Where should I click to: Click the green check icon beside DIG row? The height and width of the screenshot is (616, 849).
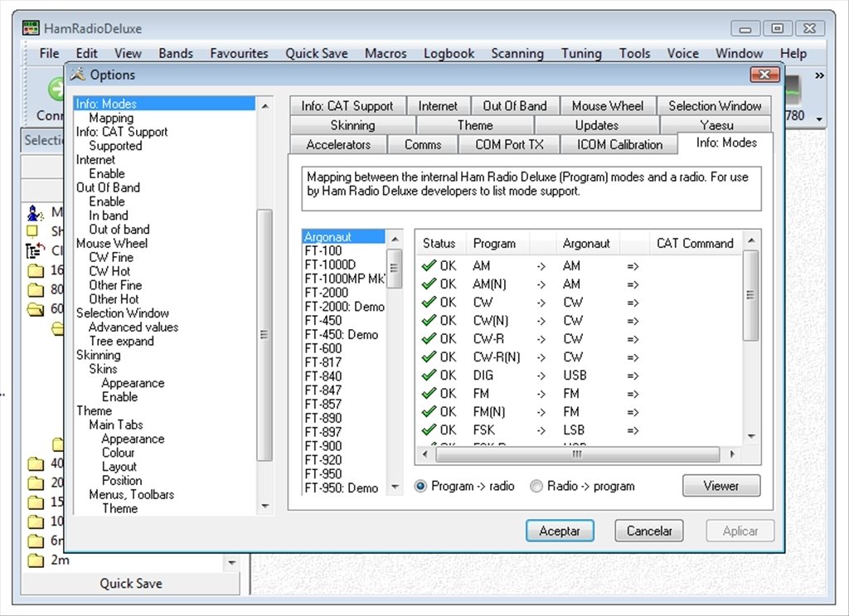[x=429, y=375]
